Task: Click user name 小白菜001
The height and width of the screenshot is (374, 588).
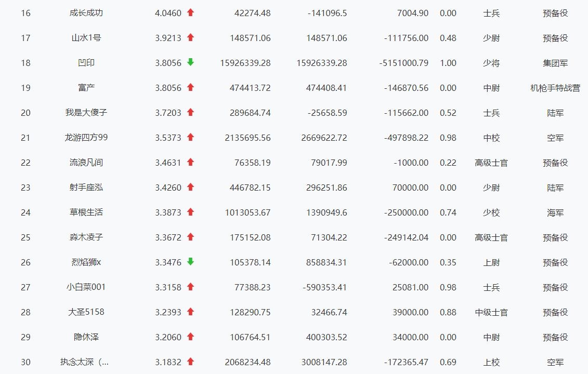Action: [86, 287]
